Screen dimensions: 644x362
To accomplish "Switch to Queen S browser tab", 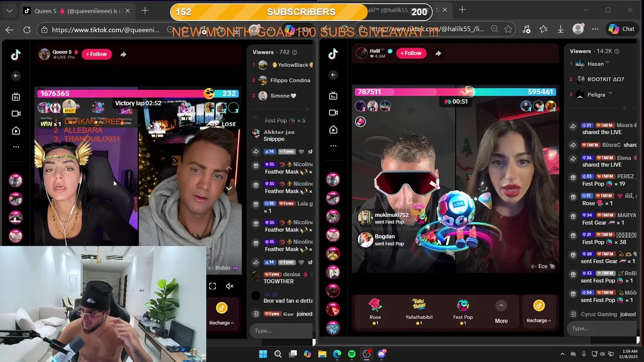I will point(77,11).
